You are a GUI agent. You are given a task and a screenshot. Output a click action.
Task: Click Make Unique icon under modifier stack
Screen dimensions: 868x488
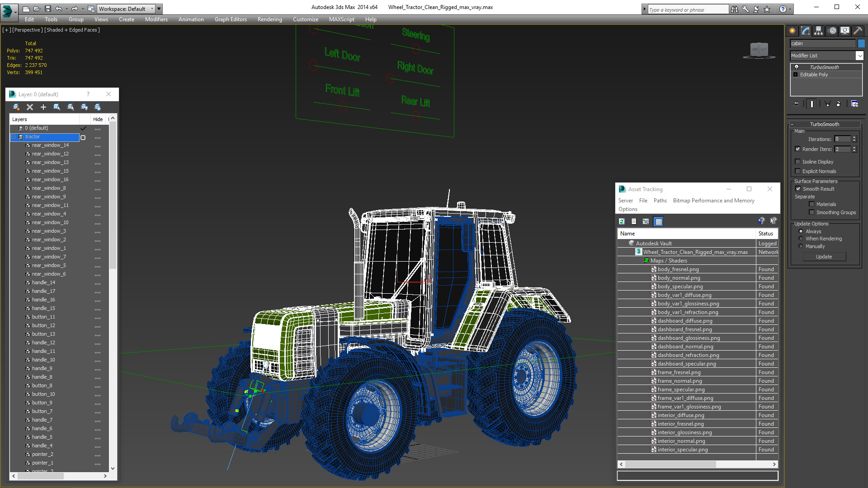828,104
